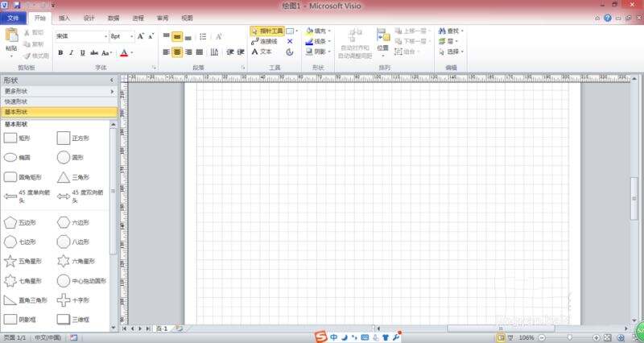
Task: Toggle Underline formatting
Action: pos(82,53)
